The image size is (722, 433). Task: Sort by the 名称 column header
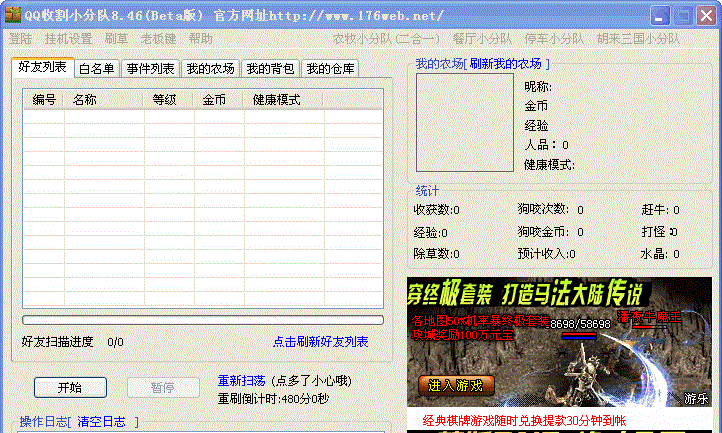104,99
